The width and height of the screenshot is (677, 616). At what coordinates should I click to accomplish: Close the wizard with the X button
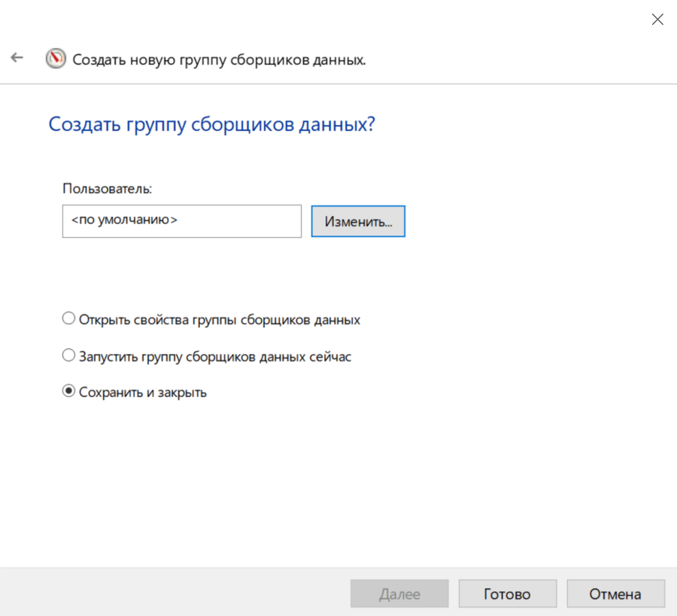[x=657, y=20]
